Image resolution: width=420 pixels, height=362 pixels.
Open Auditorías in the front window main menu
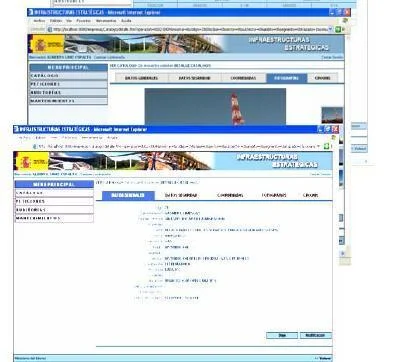(x=54, y=210)
